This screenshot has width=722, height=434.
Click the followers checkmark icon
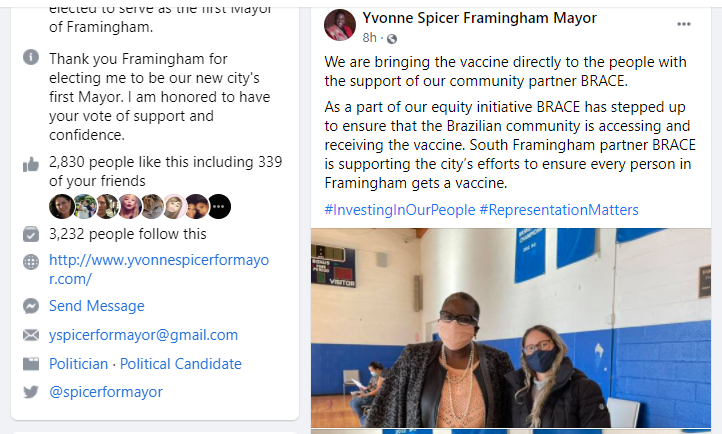click(30, 234)
